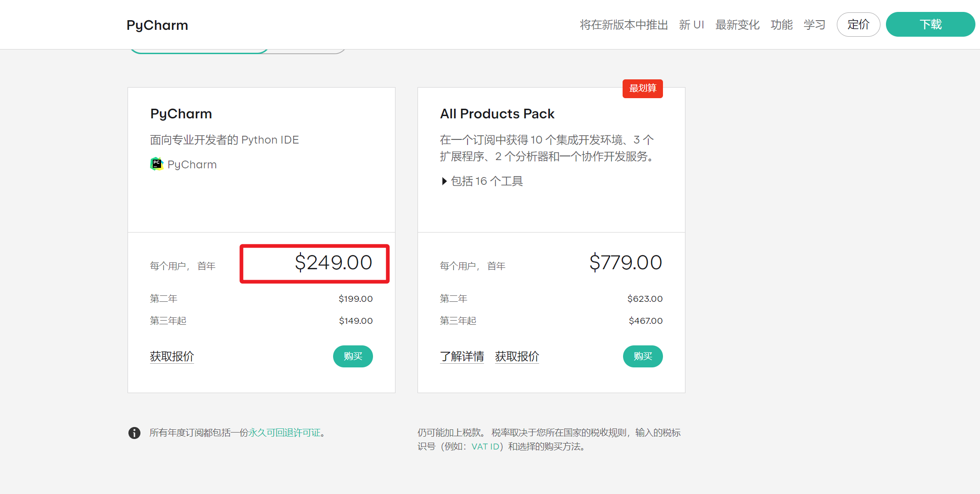Click the 最划算 red badge

point(643,88)
